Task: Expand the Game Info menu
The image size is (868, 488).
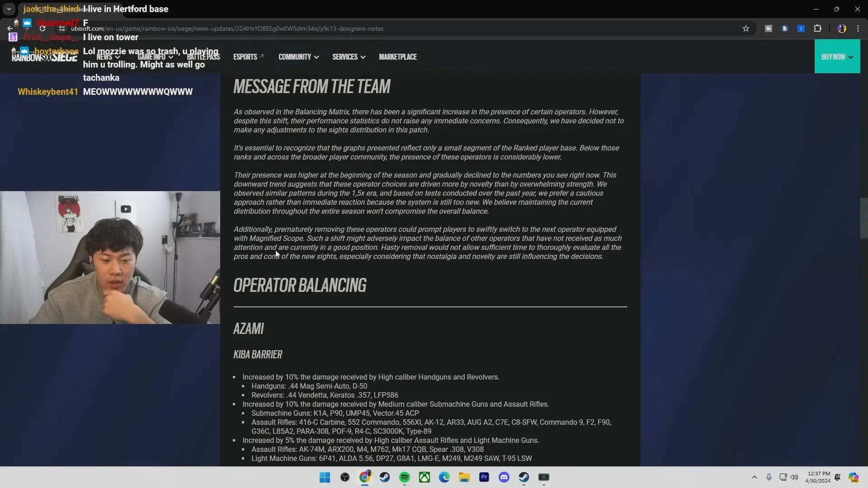Action: click(156, 57)
